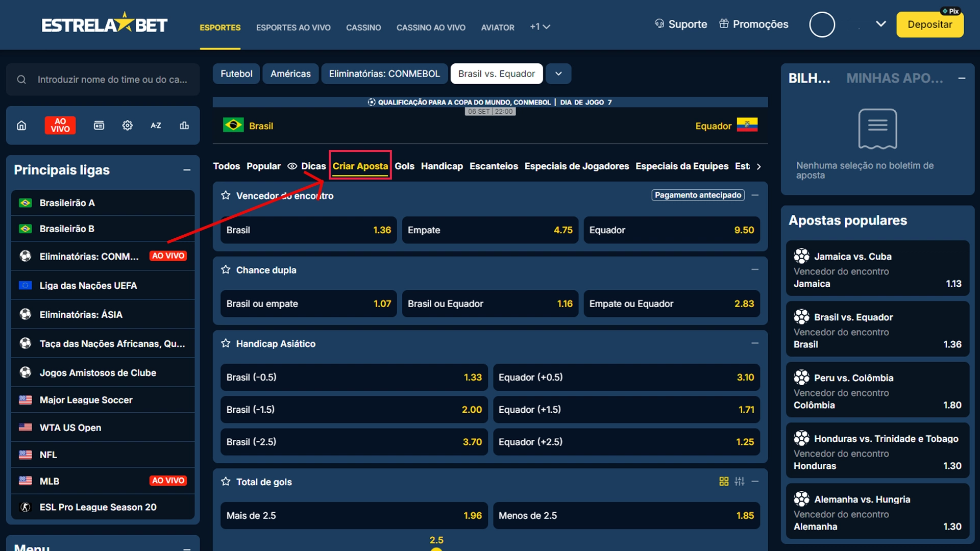Add popular bet Jamaica vs. Cuba
The image size is (980, 551).
877,269
